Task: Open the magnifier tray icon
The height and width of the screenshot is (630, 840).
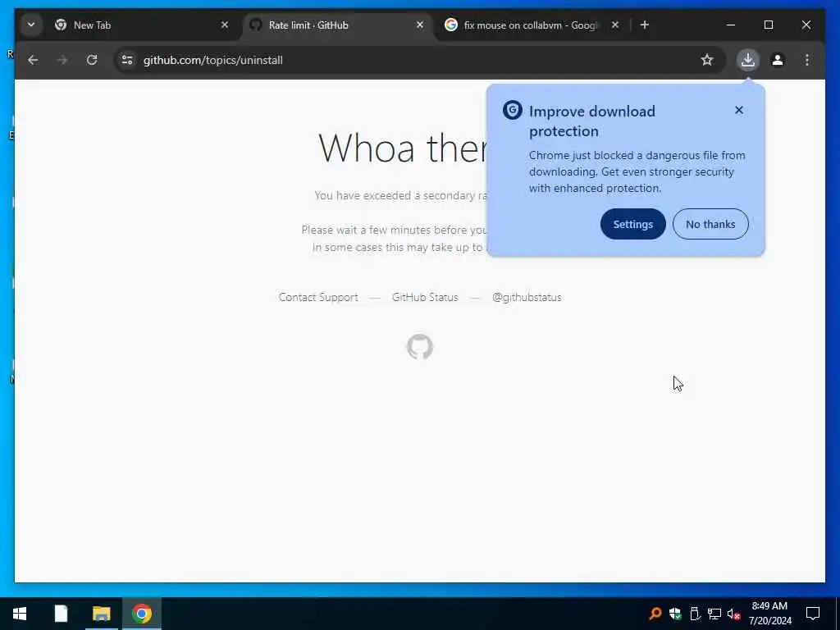Action: point(655,614)
